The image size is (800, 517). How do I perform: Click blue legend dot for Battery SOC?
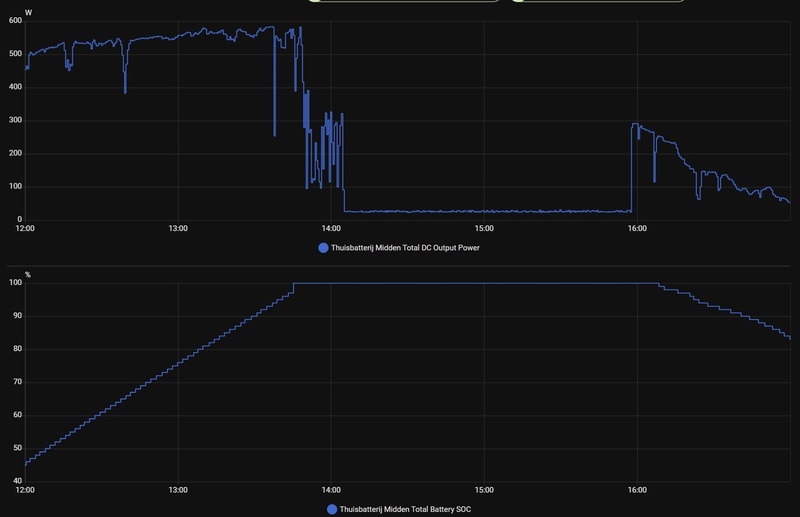point(332,509)
